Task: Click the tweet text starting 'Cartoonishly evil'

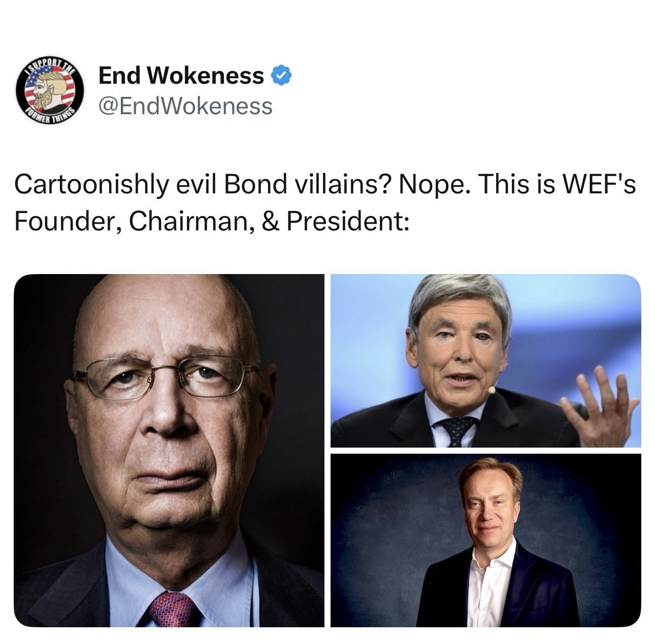Action: 325,203
